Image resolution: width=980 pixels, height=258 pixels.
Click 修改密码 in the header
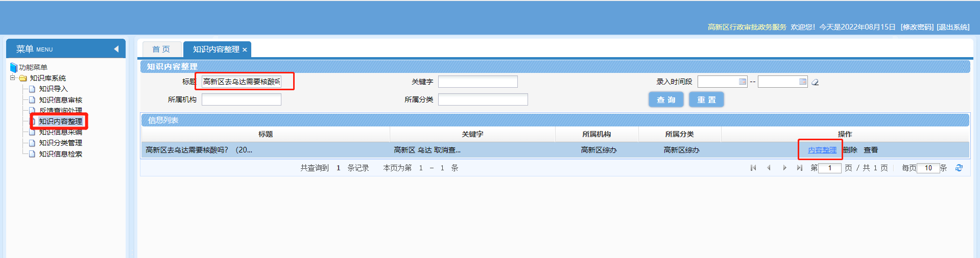[x=917, y=27]
